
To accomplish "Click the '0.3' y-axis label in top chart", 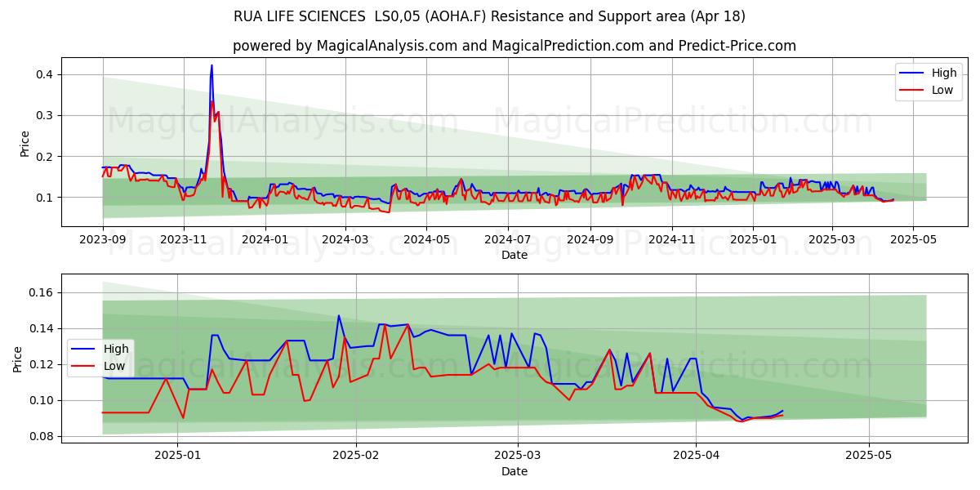I will (x=46, y=115).
